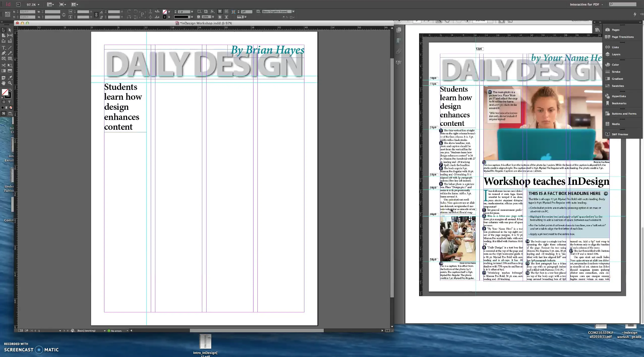Open the [Basic] (working) preflight profile dropdown
This screenshot has width=644, height=357.
[x=104, y=330]
